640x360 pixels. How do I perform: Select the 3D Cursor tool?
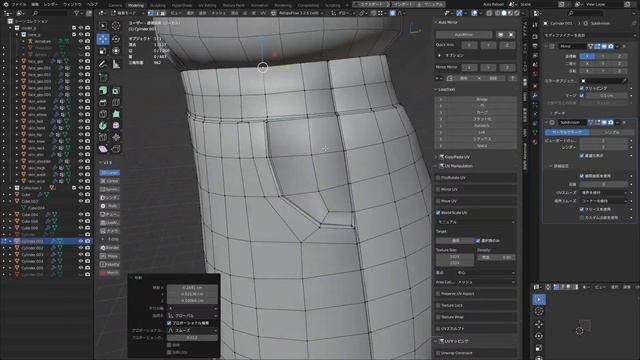point(116,26)
